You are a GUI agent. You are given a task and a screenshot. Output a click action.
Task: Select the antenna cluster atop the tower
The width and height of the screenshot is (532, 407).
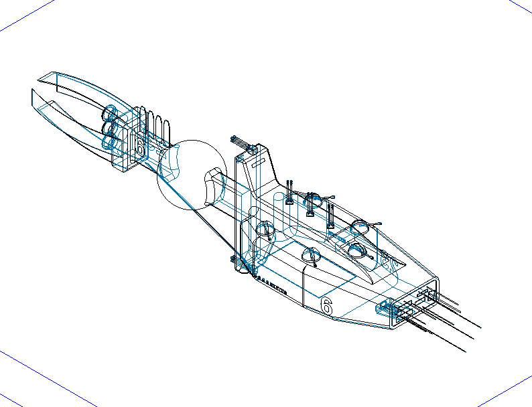tap(240, 141)
